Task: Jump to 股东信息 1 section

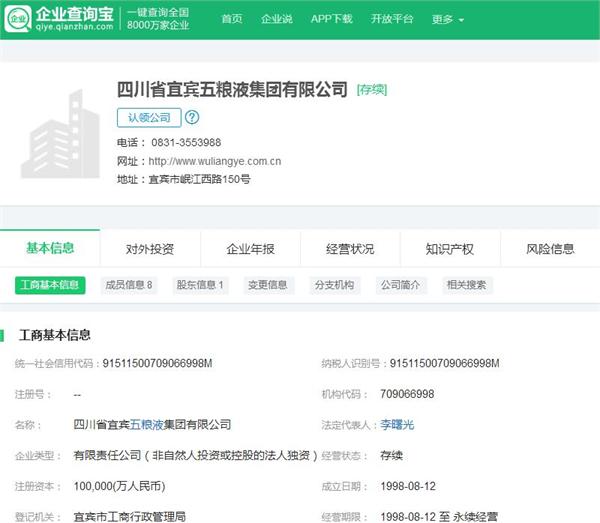Action: click(x=200, y=285)
